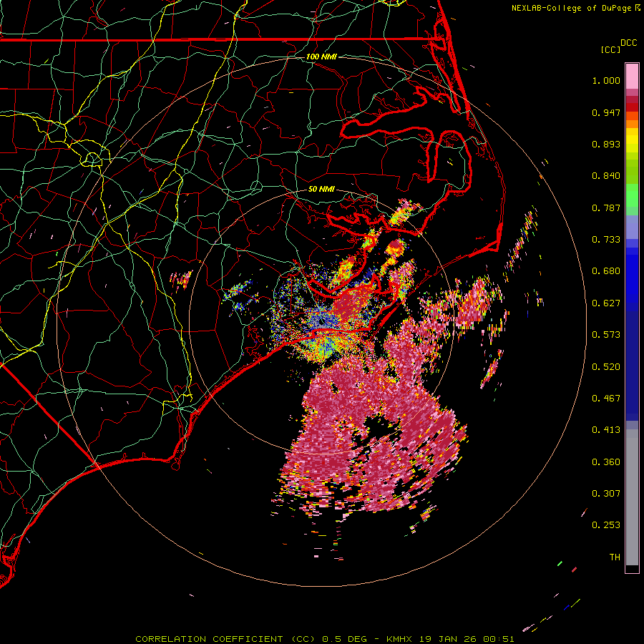Image resolution: width=644 pixels, height=644 pixels.
Task: Click the 0.253 scale value
Action: (606, 525)
